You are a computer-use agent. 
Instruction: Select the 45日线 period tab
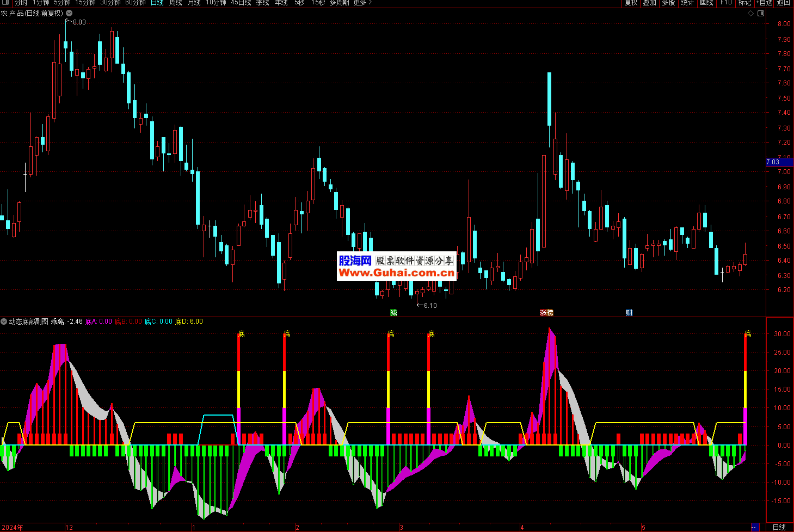point(241,3)
